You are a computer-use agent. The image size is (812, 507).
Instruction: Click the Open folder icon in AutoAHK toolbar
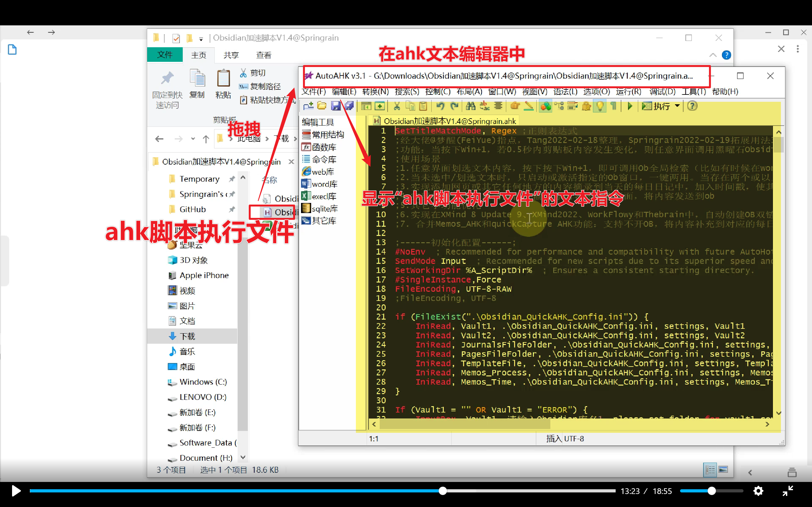(x=322, y=106)
